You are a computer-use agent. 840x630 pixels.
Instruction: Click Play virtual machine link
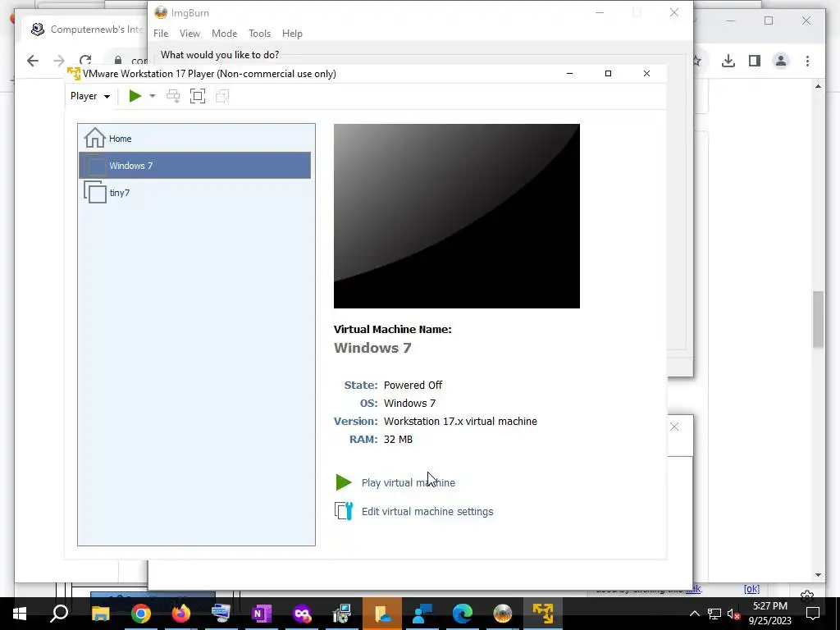(x=409, y=482)
